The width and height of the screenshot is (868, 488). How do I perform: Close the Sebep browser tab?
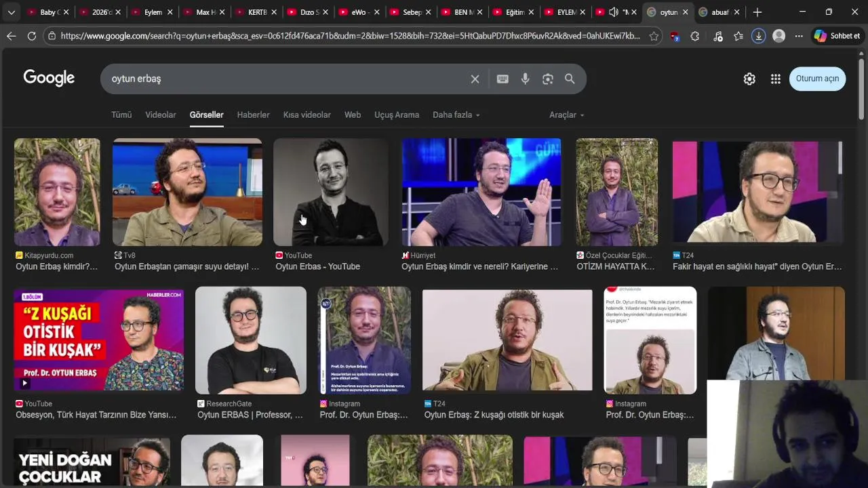click(427, 12)
